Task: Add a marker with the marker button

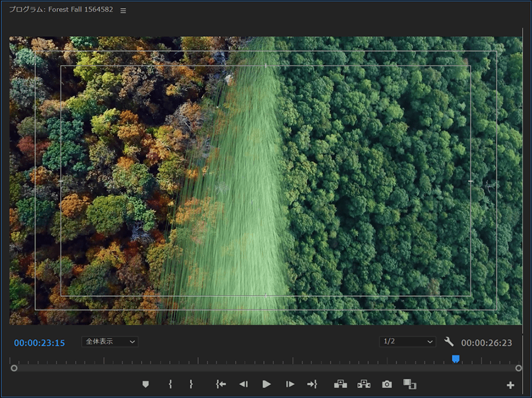Action: [145, 384]
